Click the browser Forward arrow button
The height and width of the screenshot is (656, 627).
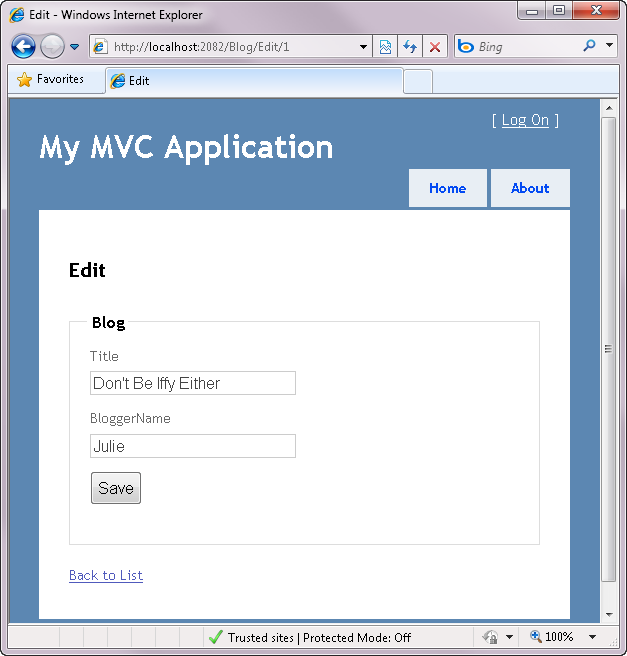52,46
